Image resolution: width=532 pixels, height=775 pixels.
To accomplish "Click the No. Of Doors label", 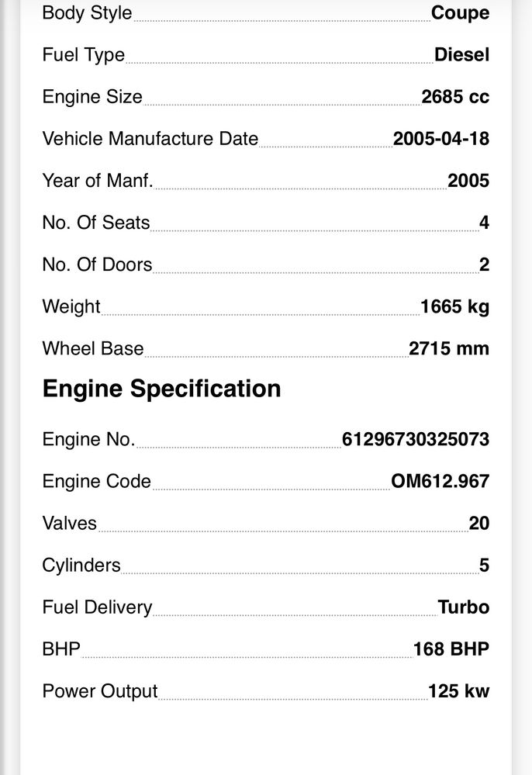I will 97,265.
